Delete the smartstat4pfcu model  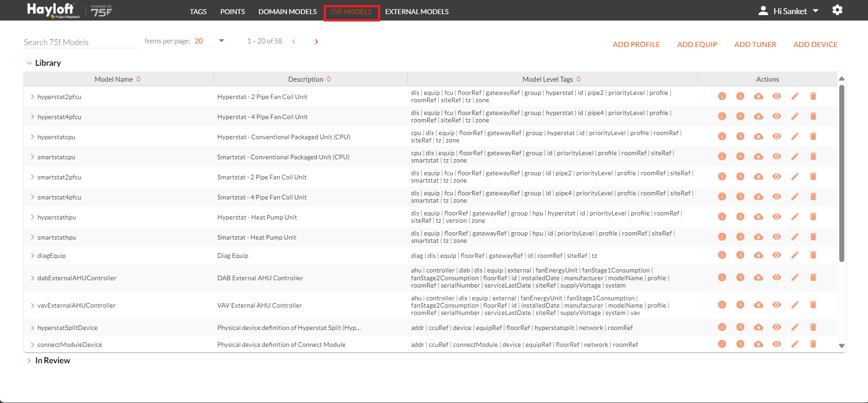pyautogui.click(x=813, y=197)
